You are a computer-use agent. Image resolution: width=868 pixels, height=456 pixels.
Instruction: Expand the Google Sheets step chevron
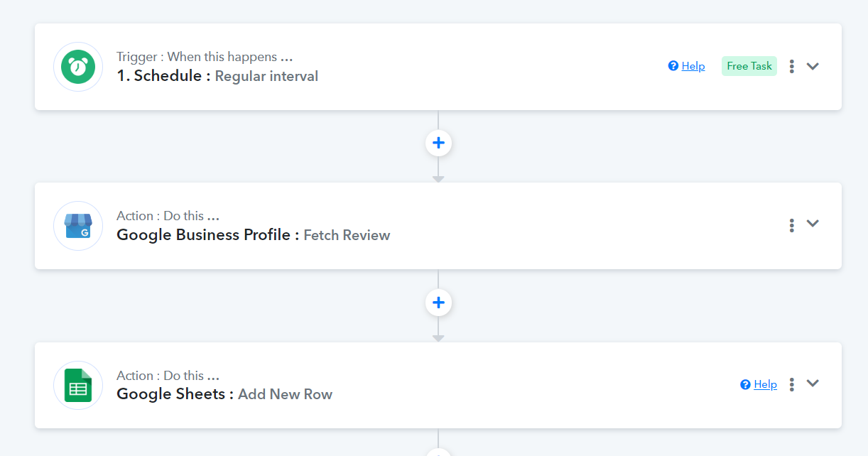pyautogui.click(x=813, y=384)
